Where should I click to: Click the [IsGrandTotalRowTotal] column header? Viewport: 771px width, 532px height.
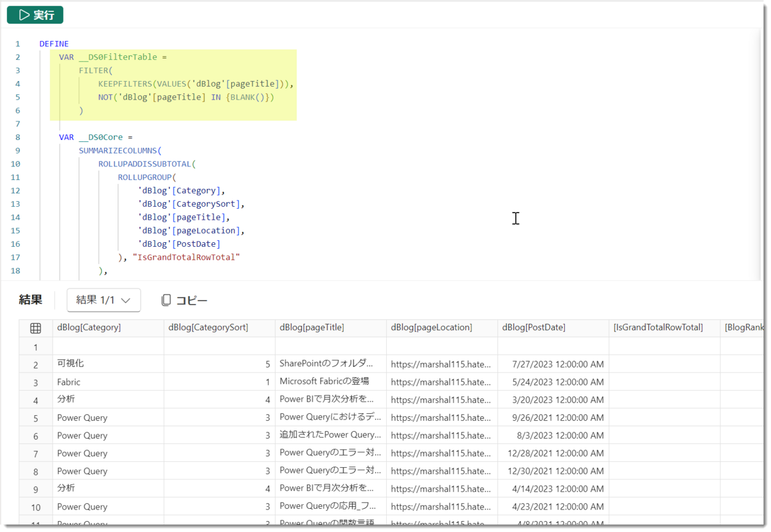665,328
